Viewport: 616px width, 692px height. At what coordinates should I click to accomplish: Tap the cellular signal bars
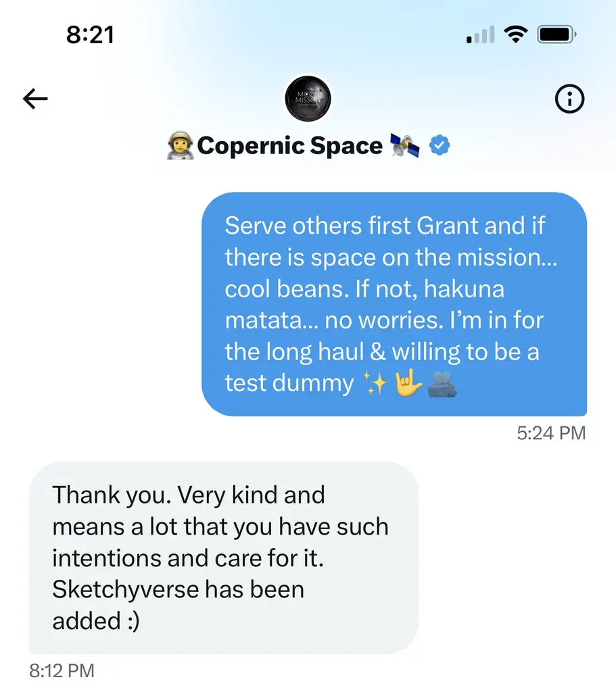pyautogui.click(x=481, y=34)
